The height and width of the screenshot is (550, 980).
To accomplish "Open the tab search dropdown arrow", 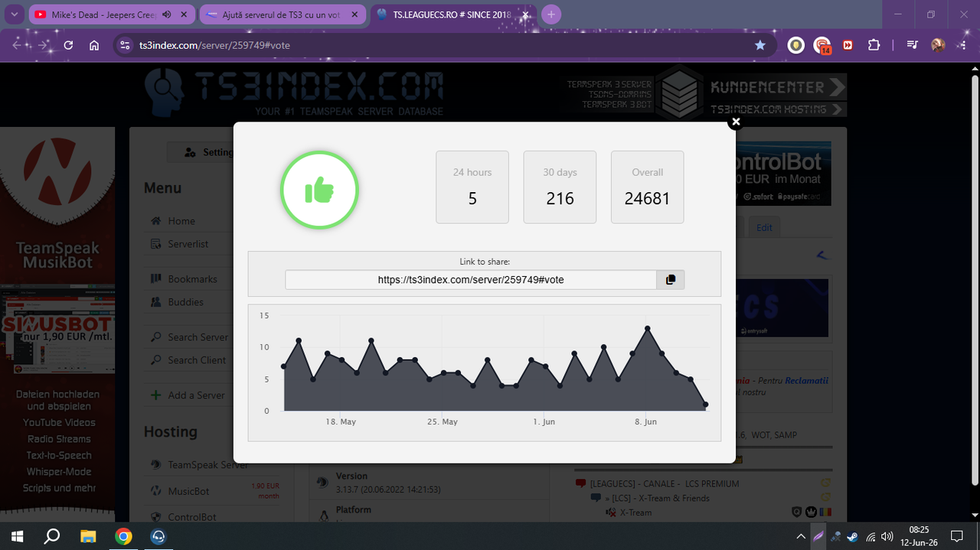I will click(14, 15).
